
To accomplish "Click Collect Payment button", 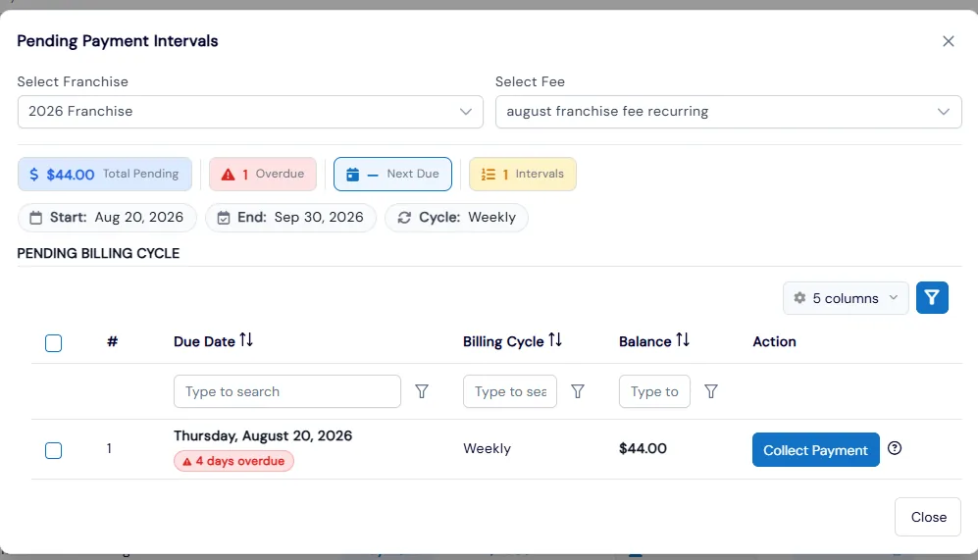I will point(816,449).
